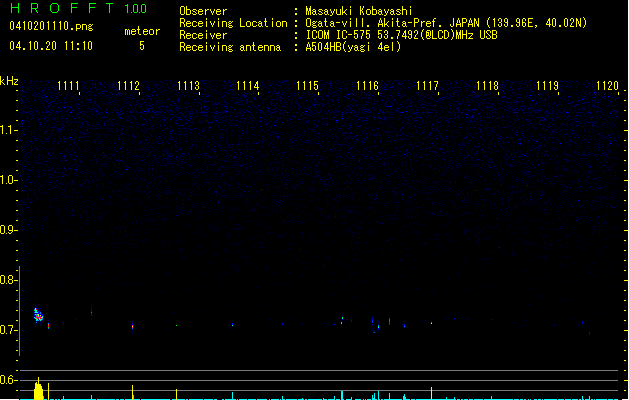Click the 1112 time axis marker
Image resolution: width=629 pixels, height=400 pixels.
128,86
